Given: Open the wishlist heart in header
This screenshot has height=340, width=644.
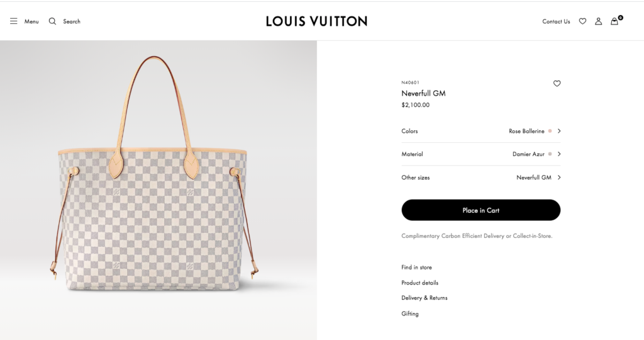Looking at the screenshot, I should coord(582,21).
